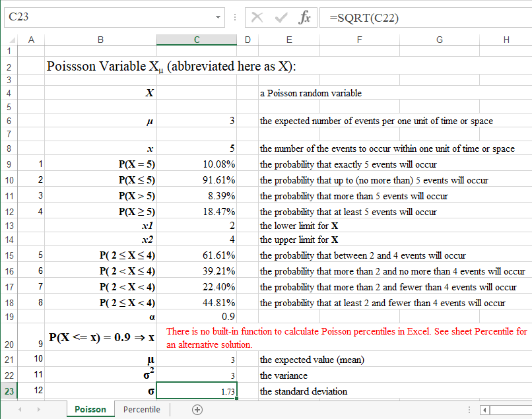The height and width of the screenshot is (419, 532).
Task: Open the Name Box dropdown arrow
Action: click(x=218, y=17)
